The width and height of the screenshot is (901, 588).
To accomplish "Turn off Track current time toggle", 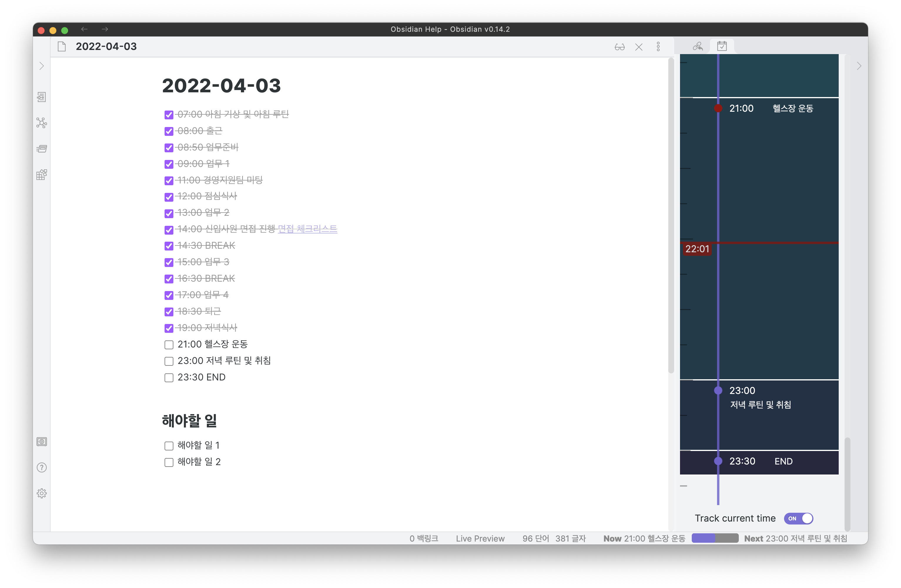I will point(798,518).
